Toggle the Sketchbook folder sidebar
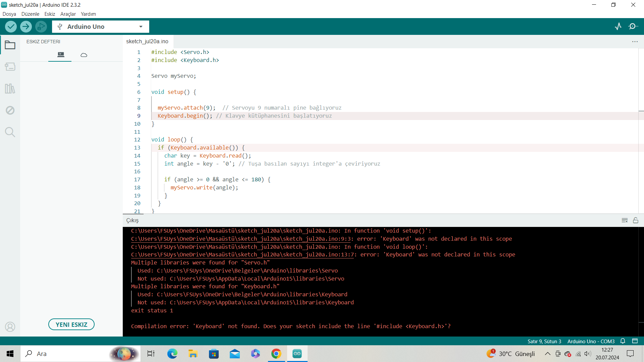The height and width of the screenshot is (362, 644). click(10, 45)
